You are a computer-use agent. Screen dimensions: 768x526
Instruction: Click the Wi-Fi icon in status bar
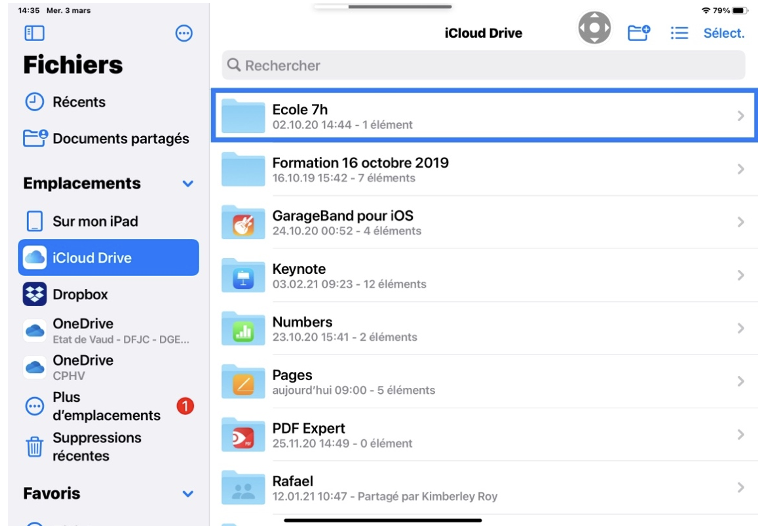click(706, 10)
